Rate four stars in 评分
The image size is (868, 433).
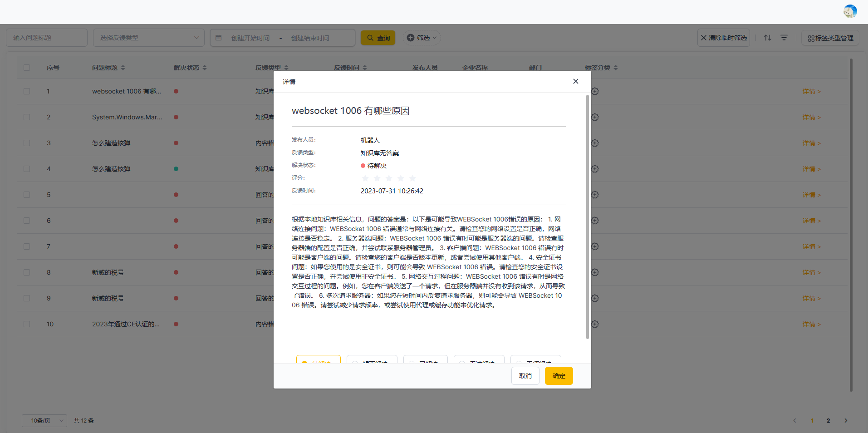401,178
